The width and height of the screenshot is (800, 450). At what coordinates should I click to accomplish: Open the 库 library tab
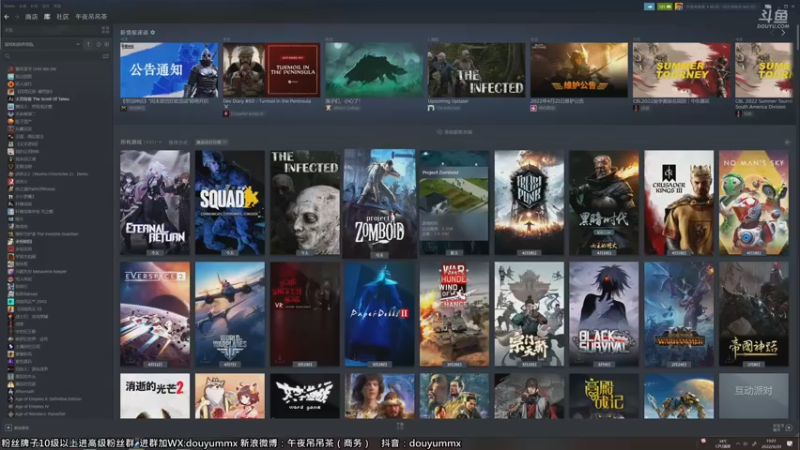click(47, 17)
